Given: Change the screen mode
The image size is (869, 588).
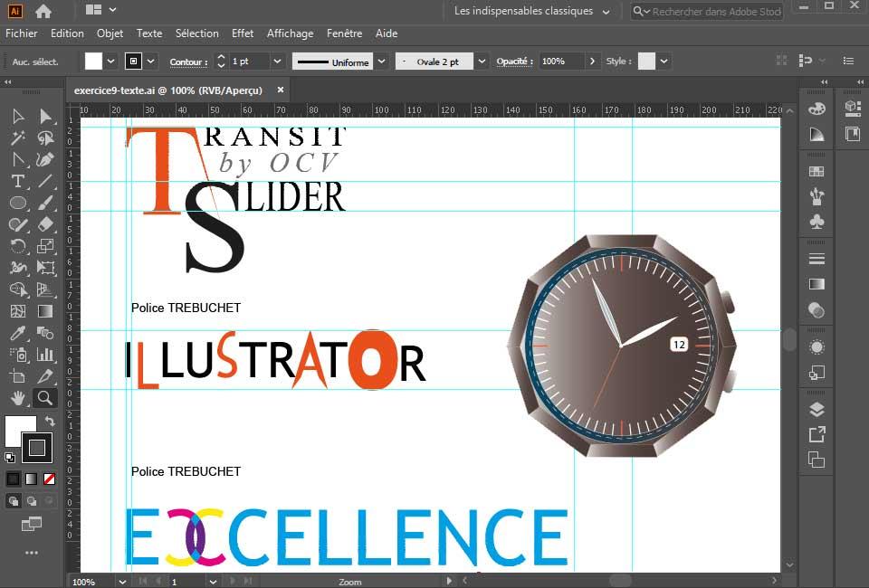Looking at the screenshot, I should coord(32,524).
